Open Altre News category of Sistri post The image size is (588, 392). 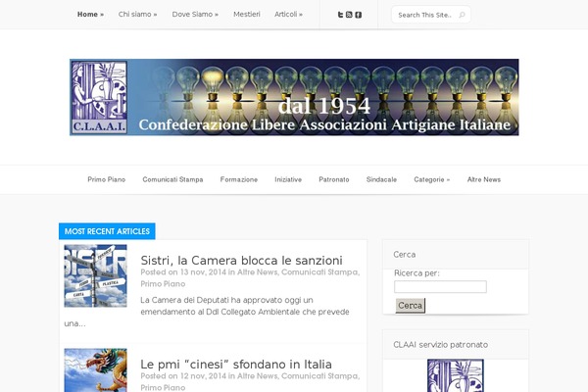258,272
